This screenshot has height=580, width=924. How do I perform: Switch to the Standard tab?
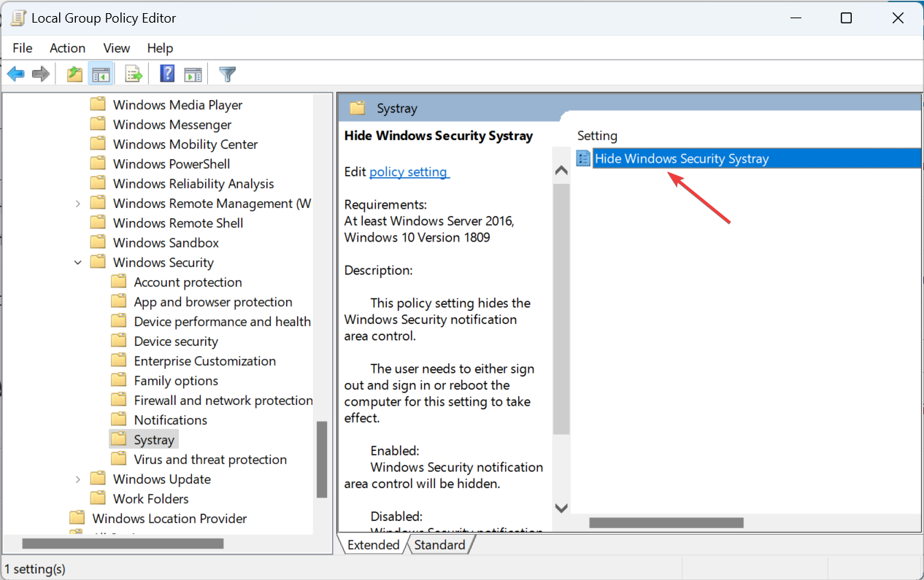click(439, 545)
